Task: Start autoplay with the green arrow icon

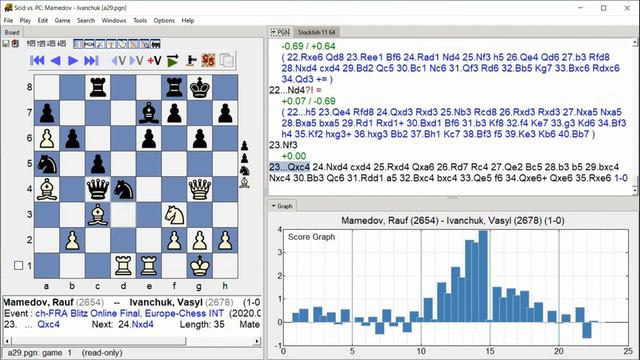Action: [173, 61]
